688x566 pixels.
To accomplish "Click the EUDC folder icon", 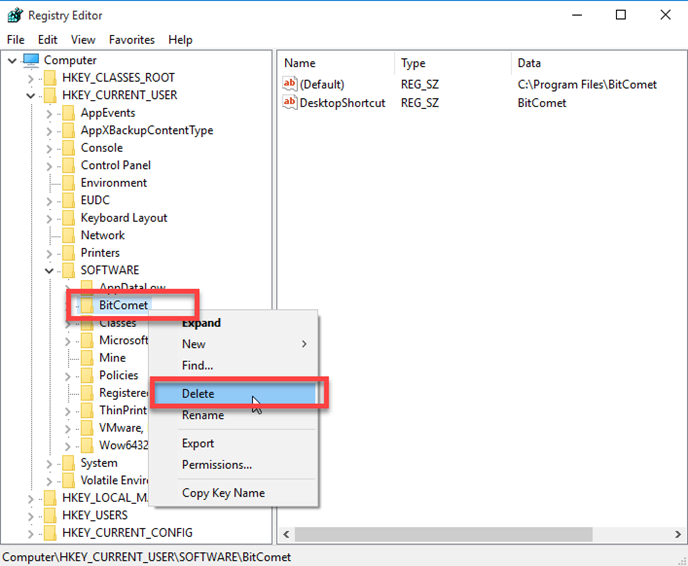I will (68, 201).
